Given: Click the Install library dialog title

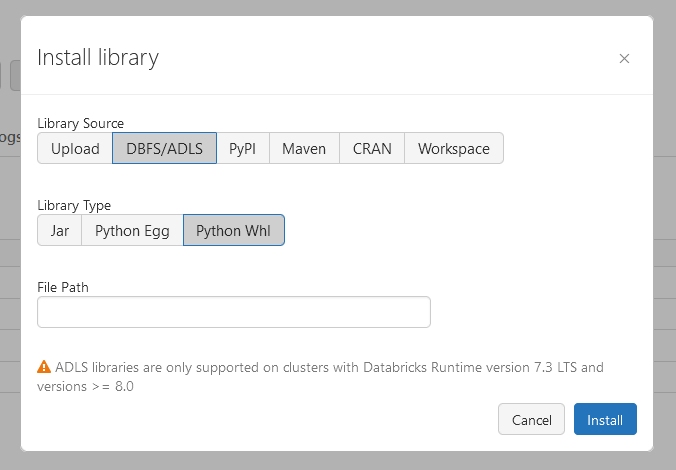Looking at the screenshot, I should coord(98,57).
